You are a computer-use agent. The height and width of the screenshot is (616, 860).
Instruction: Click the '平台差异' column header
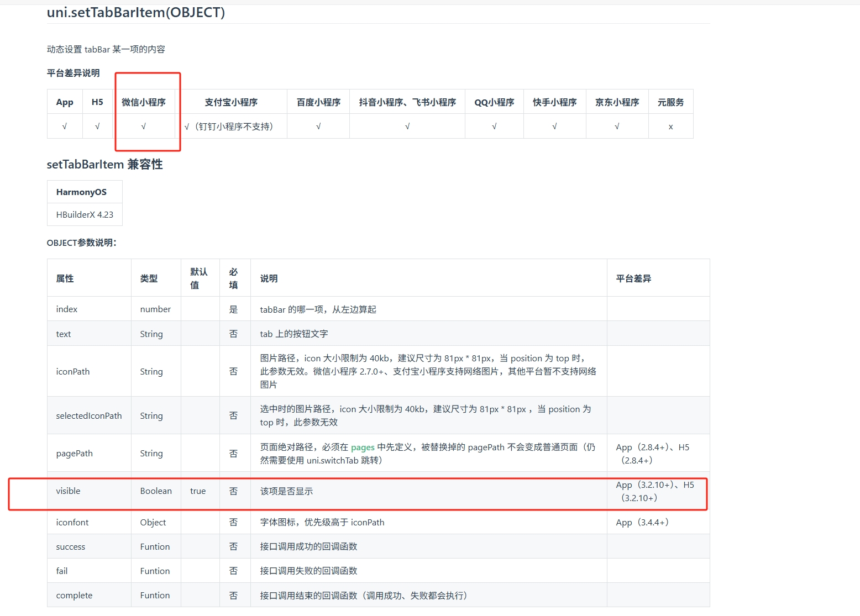pos(658,278)
